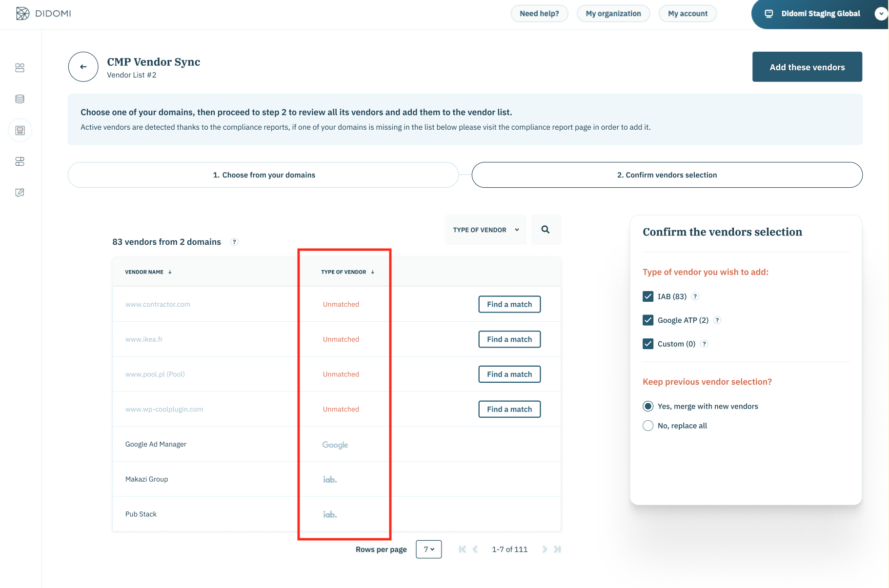Go to the next page of vendors
This screenshot has width=889, height=588.
[545, 549]
